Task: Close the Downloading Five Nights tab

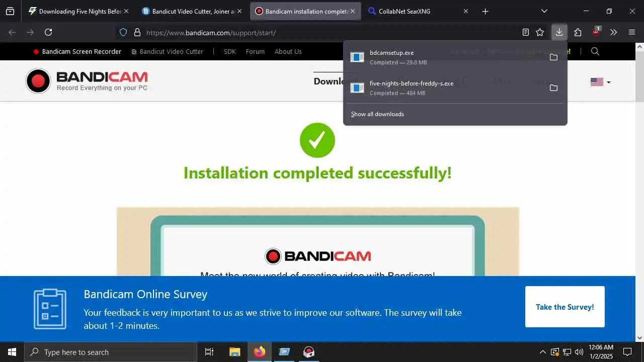Action: 126,11
